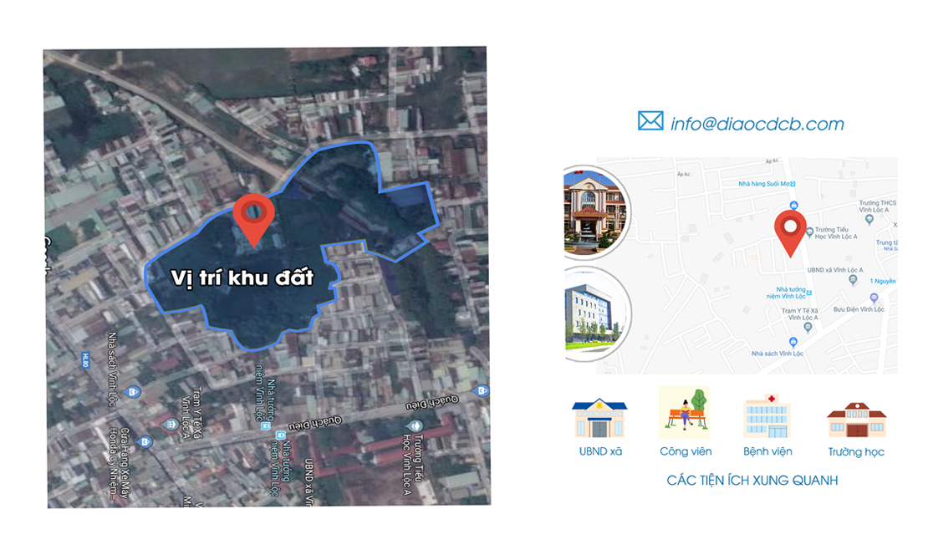This screenshot has height=560, width=928.
Task: Click the UBND xã Vĩnh Lộc A marker icon
Action: point(852,280)
